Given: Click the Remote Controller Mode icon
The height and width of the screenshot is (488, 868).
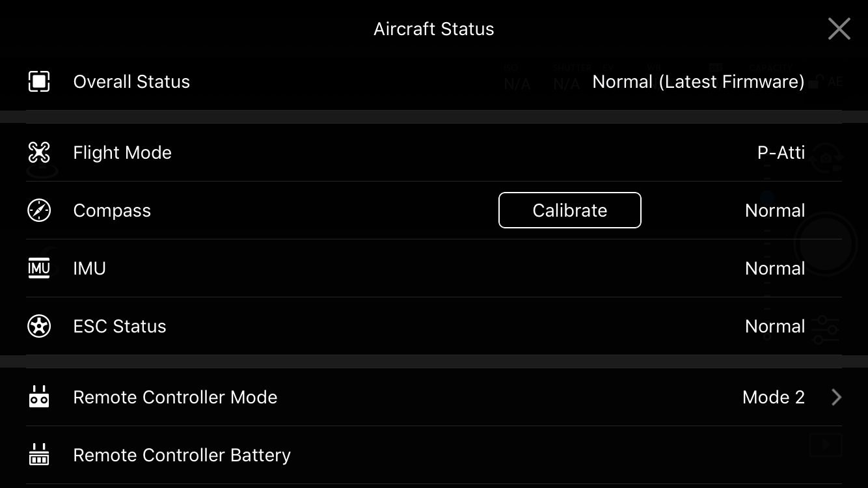Looking at the screenshot, I should point(39,397).
